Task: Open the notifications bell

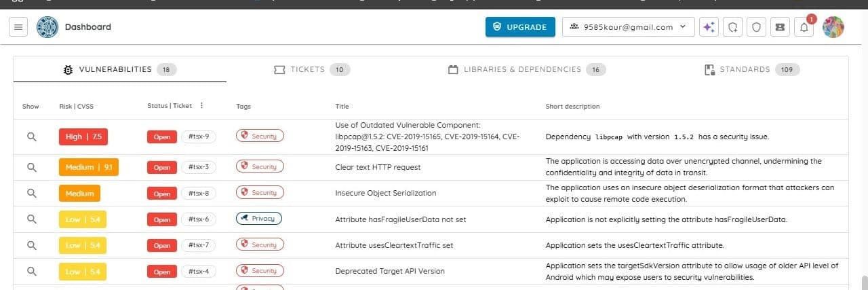Action: pyautogui.click(x=804, y=27)
